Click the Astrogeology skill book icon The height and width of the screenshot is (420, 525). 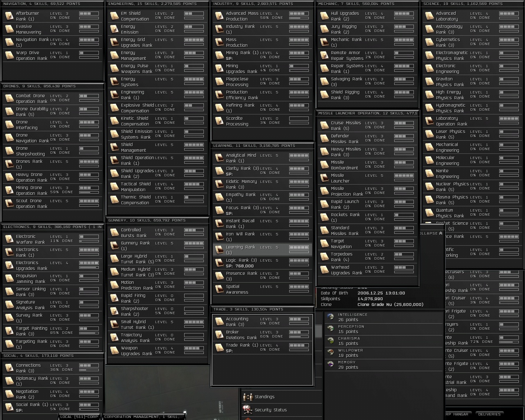429,29
